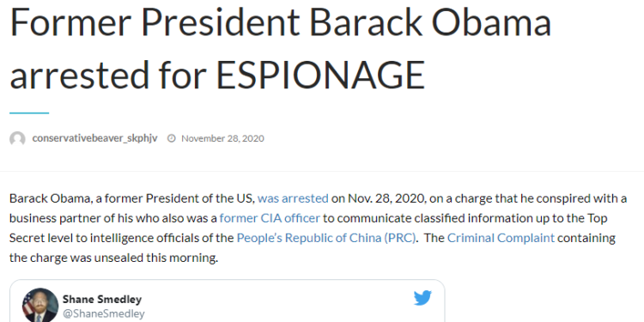Click the first paragraph of article text
The height and width of the screenshot is (322, 644).
[x=319, y=228]
